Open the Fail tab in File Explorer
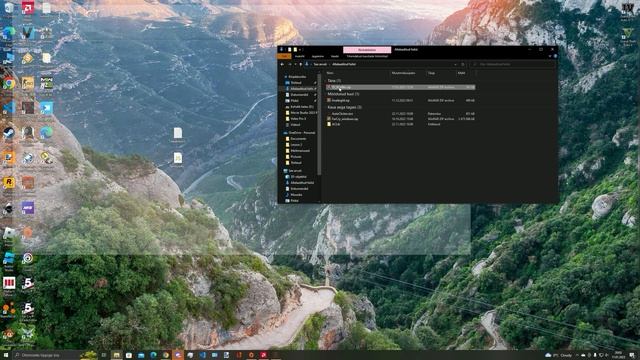The width and height of the screenshot is (640, 360). [284, 56]
